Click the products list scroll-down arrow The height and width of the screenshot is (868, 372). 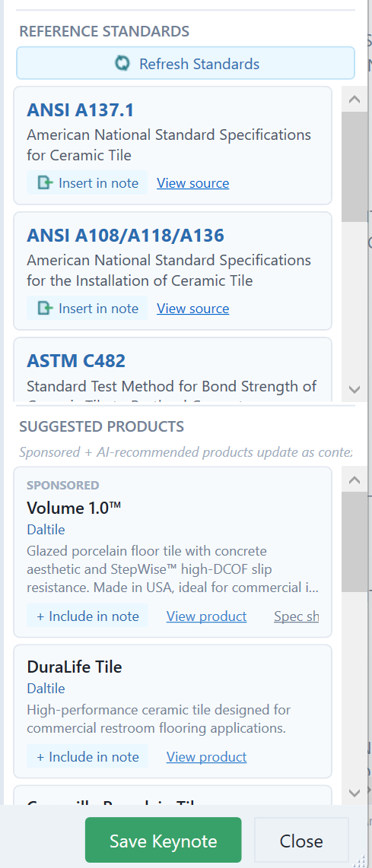pyautogui.click(x=355, y=793)
